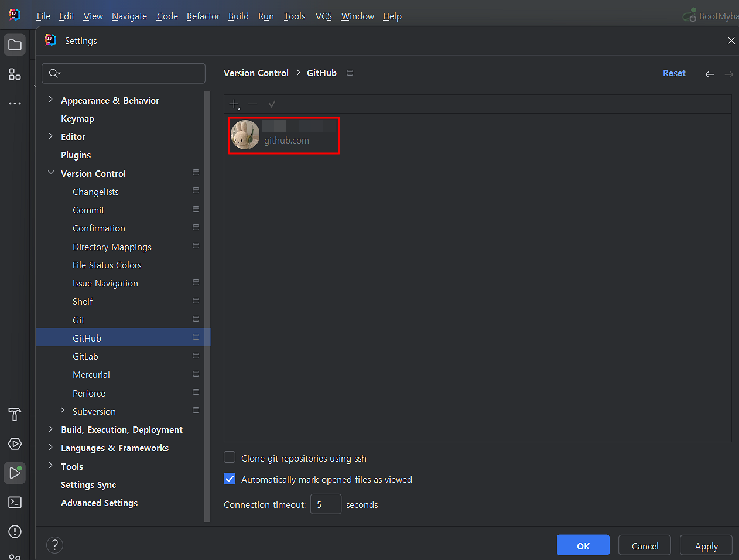Go back with the left arrow
The image size is (739, 560).
click(709, 74)
